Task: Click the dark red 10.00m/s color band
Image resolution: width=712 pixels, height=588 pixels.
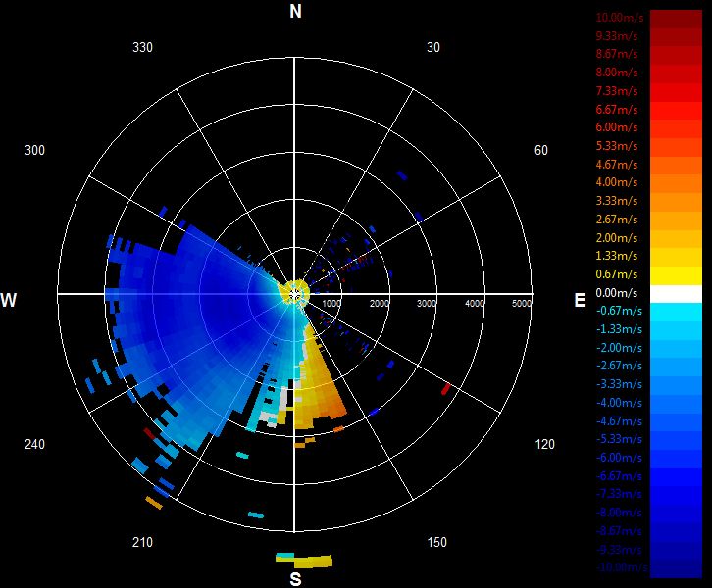Action: click(676, 19)
